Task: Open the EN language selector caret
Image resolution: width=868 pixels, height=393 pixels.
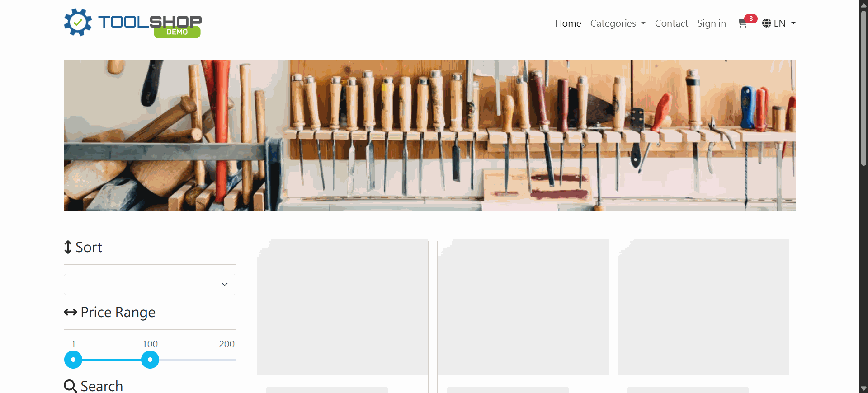Action: pyautogui.click(x=793, y=23)
